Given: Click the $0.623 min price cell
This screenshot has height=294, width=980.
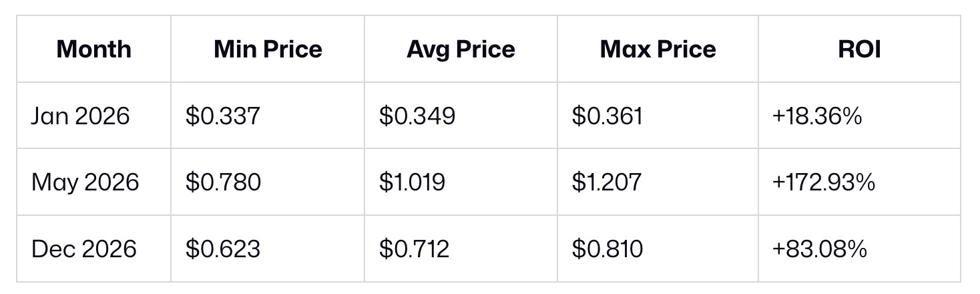Looking at the screenshot, I should click(x=222, y=249).
